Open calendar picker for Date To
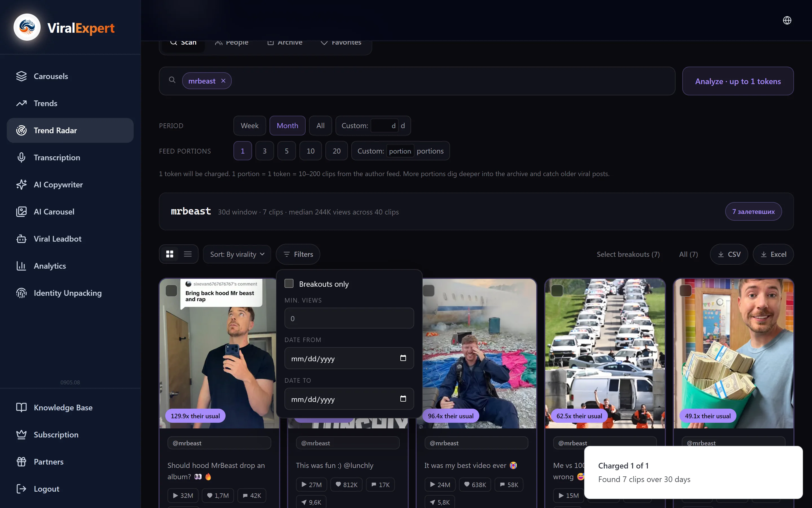The image size is (812, 508). 403,399
